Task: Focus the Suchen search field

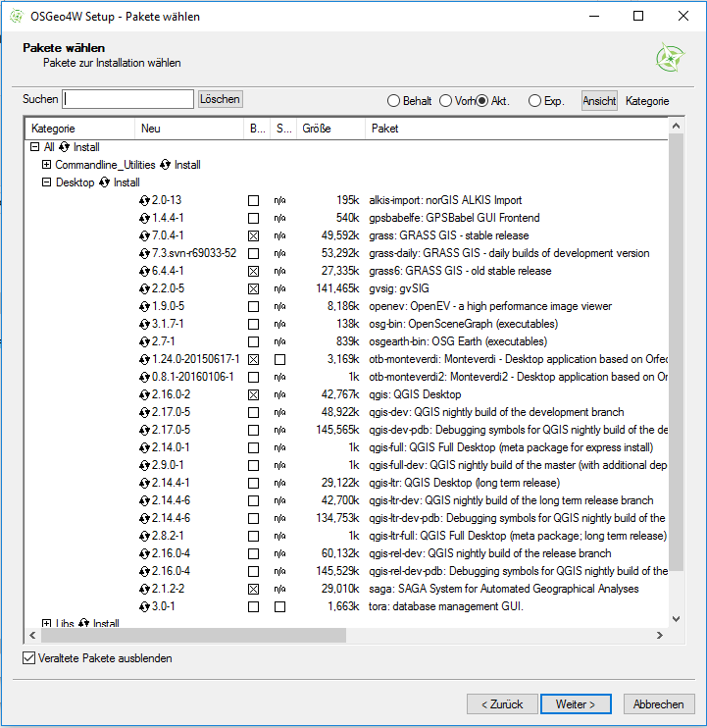Action: pos(128,99)
